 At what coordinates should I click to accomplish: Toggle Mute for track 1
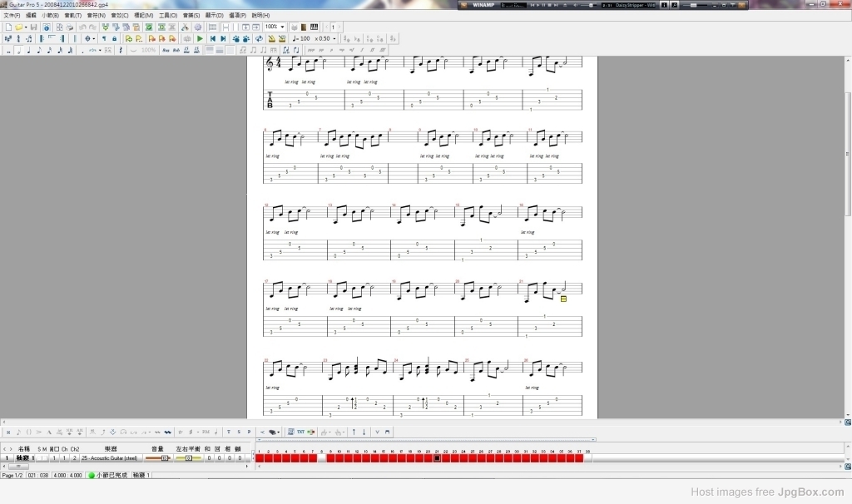click(45, 458)
